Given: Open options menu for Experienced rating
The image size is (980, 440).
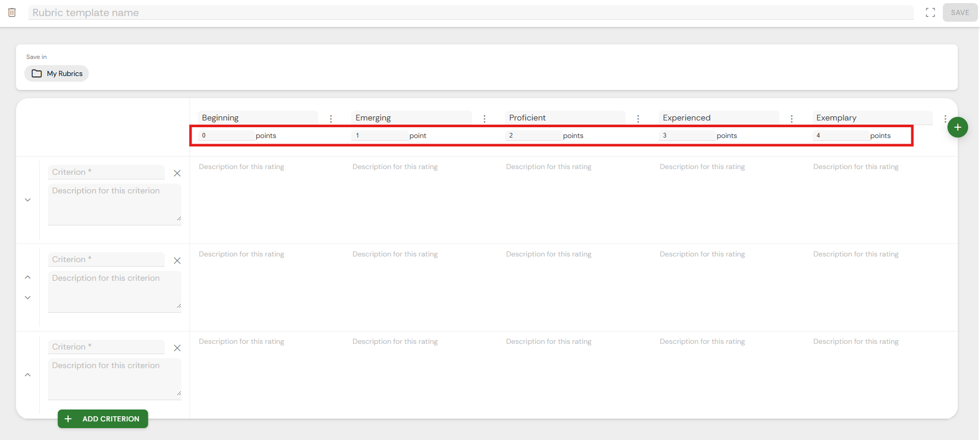Looking at the screenshot, I should tap(791, 118).
